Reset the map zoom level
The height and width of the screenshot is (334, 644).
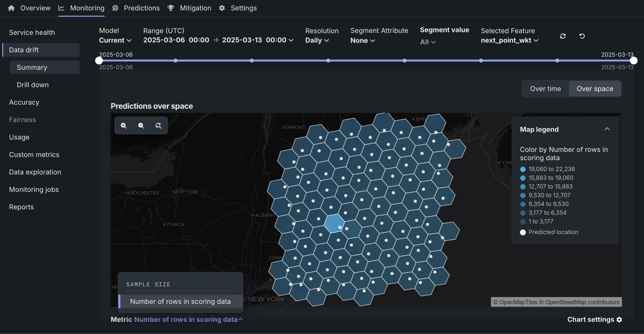[158, 125]
